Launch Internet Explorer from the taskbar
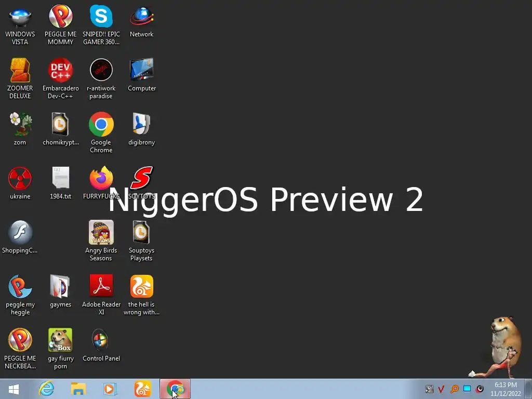The height and width of the screenshot is (399, 532). point(46,389)
